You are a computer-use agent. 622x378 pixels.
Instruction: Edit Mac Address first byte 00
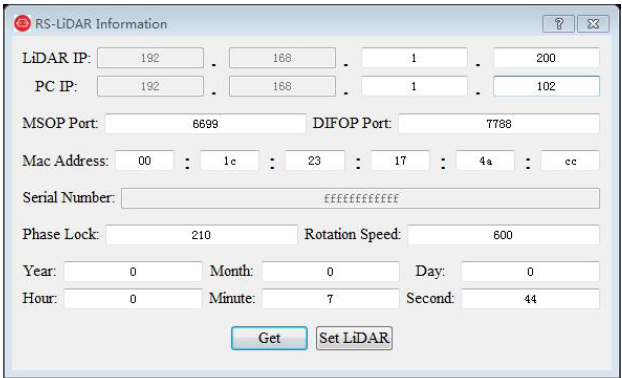tap(144, 161)
